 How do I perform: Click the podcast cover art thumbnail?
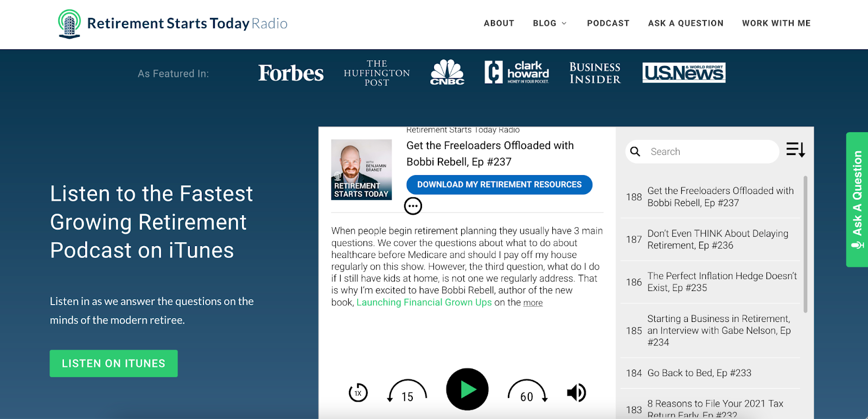(x=361, y=170)
